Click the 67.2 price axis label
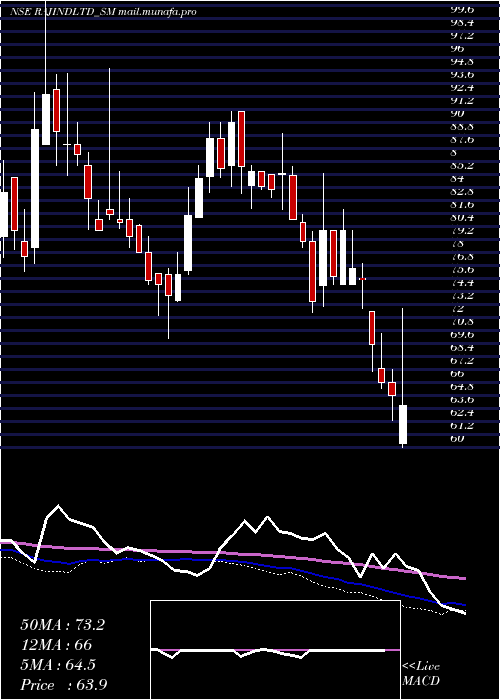Viewport: 500px width, 700px height. [x=464, y=360]
